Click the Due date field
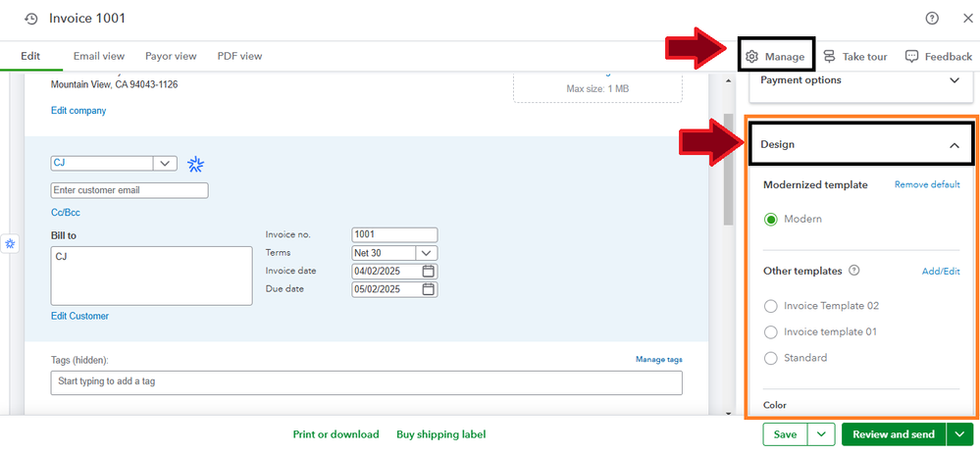The image size is (980, 454). tap(395, 289)
